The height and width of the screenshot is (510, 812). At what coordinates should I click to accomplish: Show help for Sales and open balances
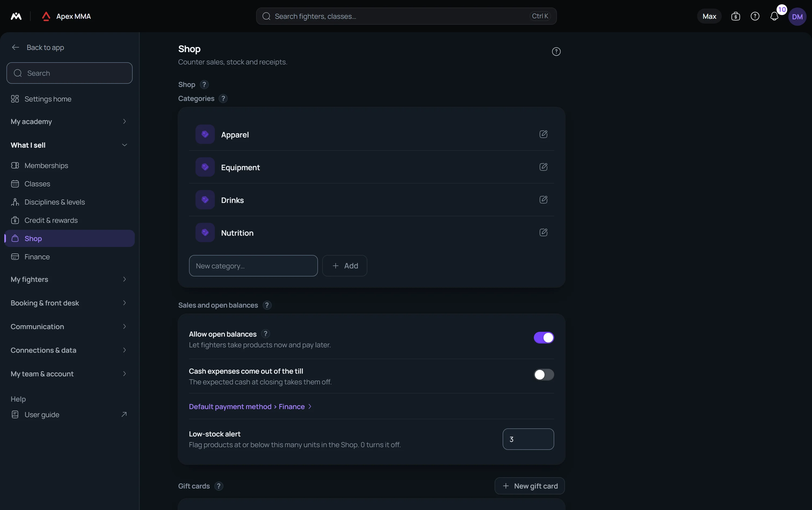[267, 305]
